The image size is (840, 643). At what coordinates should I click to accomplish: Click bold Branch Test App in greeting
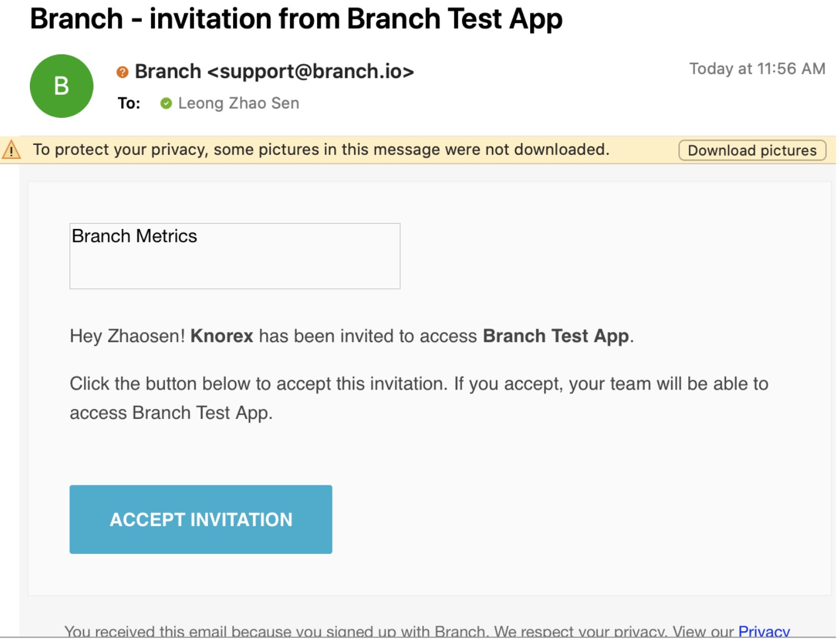[x=556, y=336]
